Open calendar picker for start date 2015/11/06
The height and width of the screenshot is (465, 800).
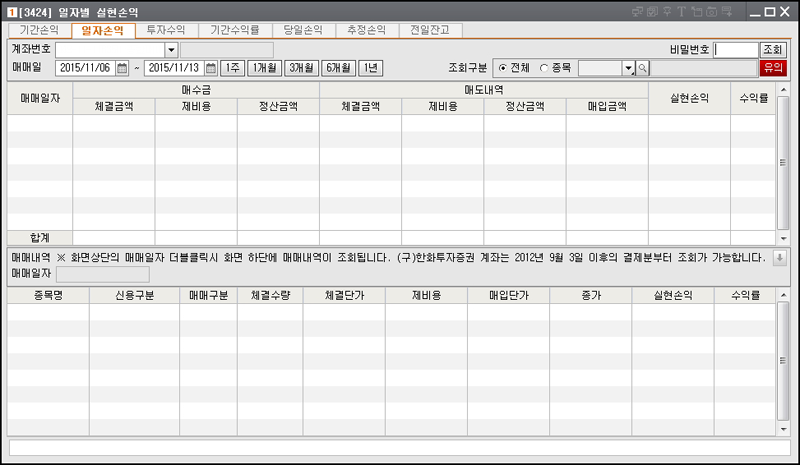coord(122,68)
